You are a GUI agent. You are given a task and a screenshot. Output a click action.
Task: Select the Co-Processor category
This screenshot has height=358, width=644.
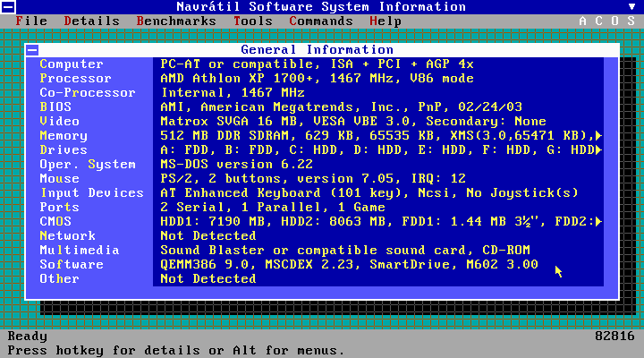point(88,93)
